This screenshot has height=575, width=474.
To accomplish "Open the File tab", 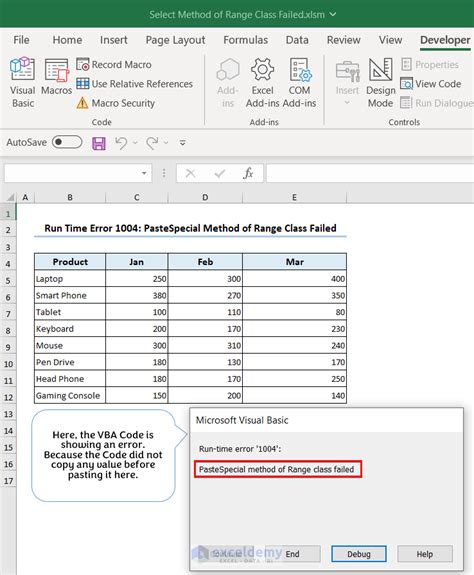I will coord(21,40).
